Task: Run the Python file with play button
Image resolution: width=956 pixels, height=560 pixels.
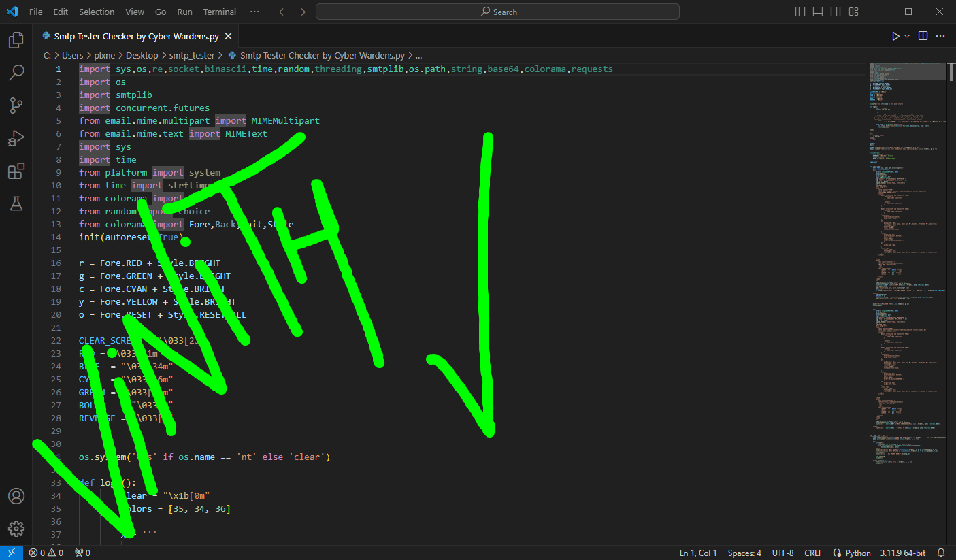Action: click(x=895, y=36)
